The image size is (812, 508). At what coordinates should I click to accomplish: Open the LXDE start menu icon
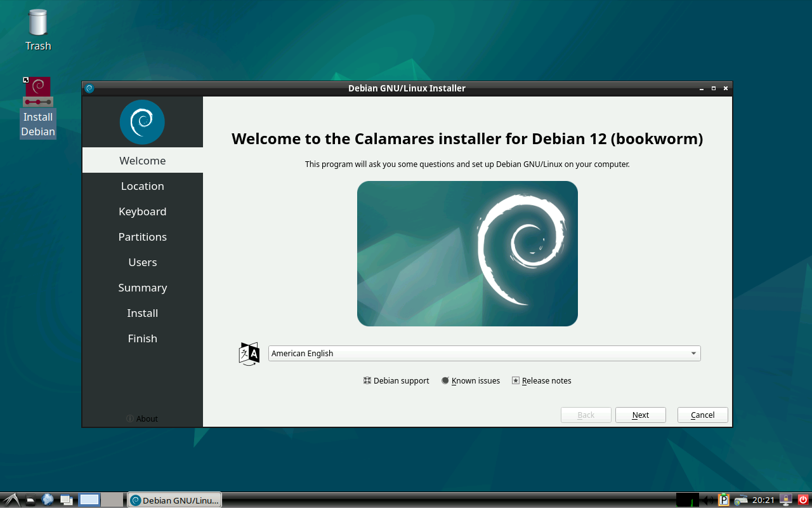[11, 500]
